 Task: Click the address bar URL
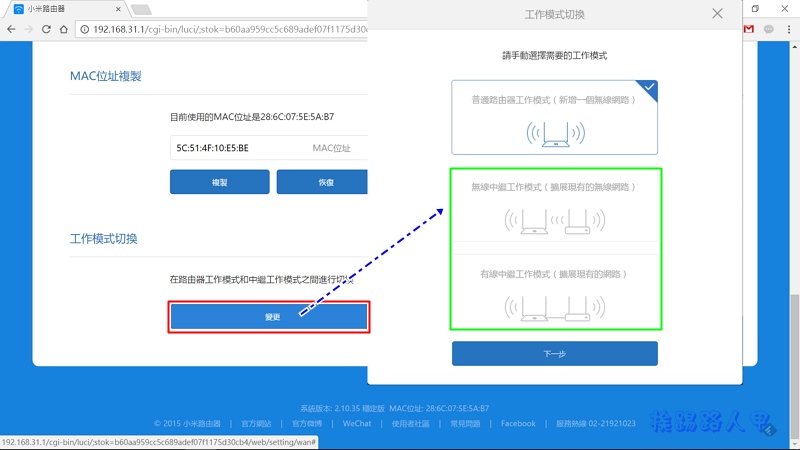click(x=230, y=29)
